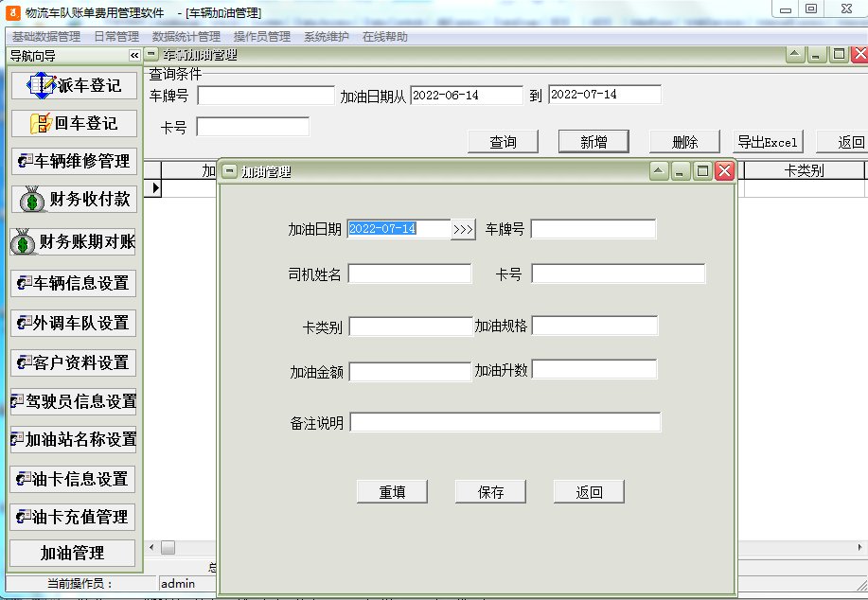Click the application logo icon

pos(12,12)
